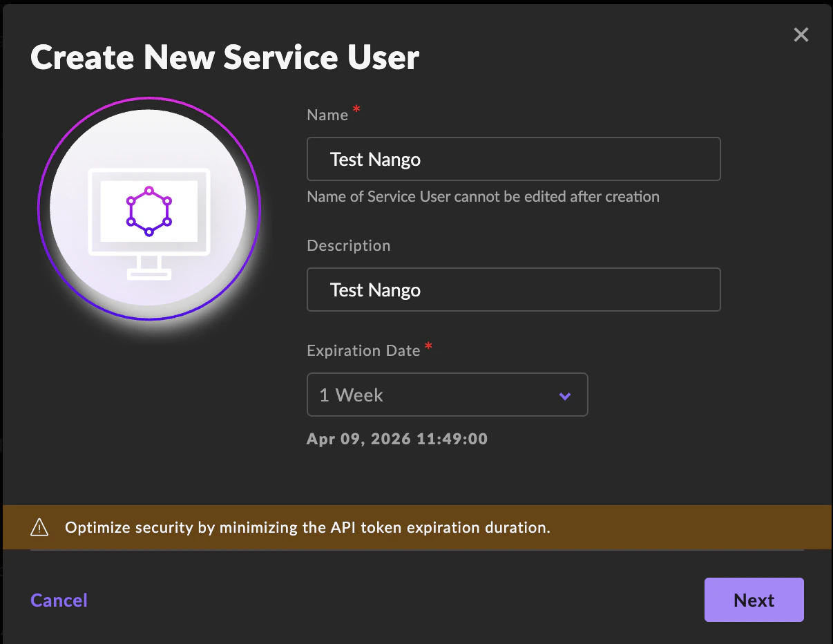Click the warning triangle icon in banner
The height and width of the screenshot is (644, 833).
[x=40, y=528]
